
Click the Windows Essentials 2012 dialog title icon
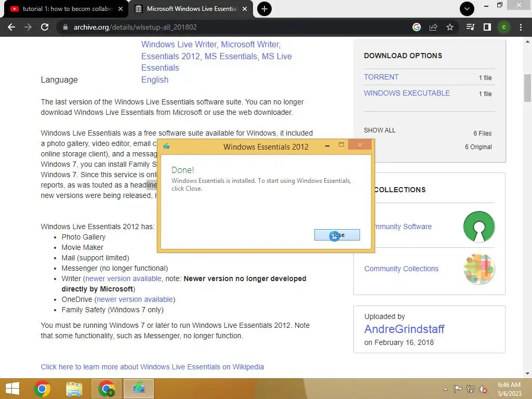tap(166, 146)
